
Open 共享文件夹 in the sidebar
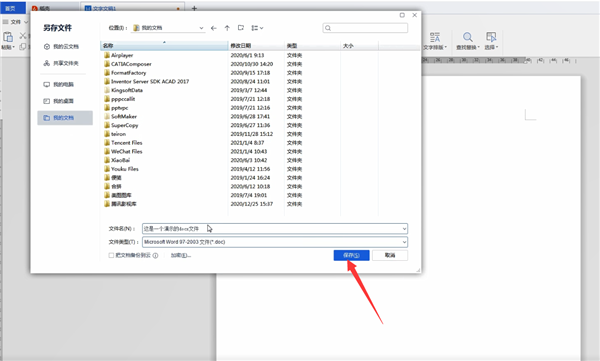pyautogui.click(x=61, y=63)
